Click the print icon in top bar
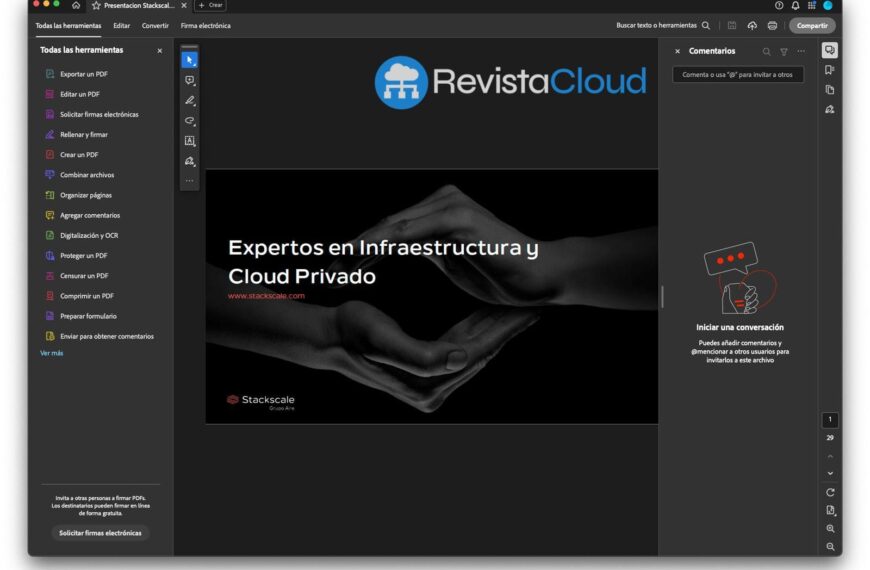Image resolution: width=870 pixels, height=570 pixels. 772,26
